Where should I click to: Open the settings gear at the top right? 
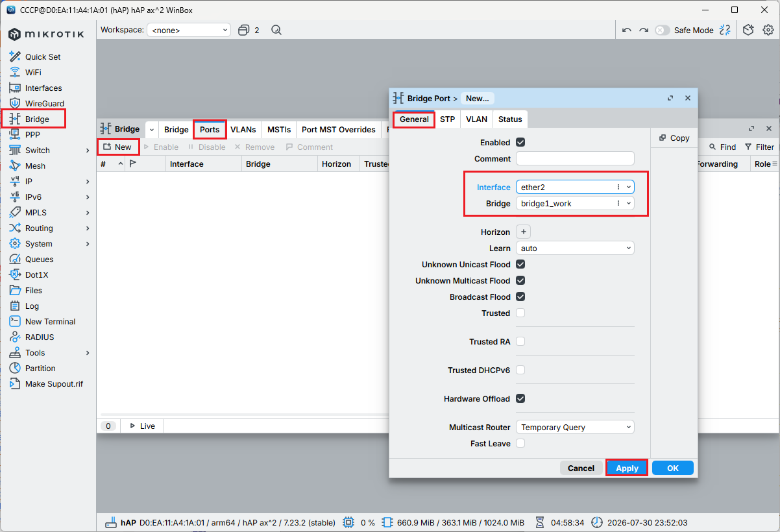[768, 30]
